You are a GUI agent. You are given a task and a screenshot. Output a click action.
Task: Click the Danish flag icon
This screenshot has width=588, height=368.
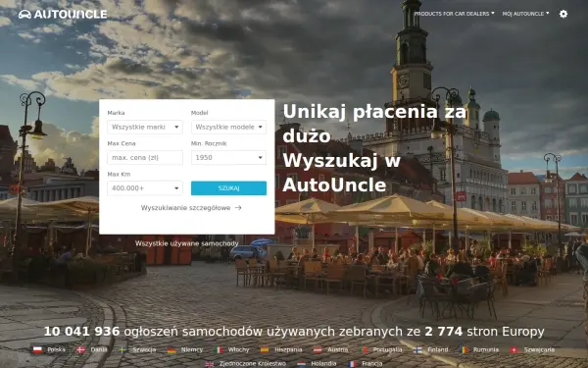81,350
